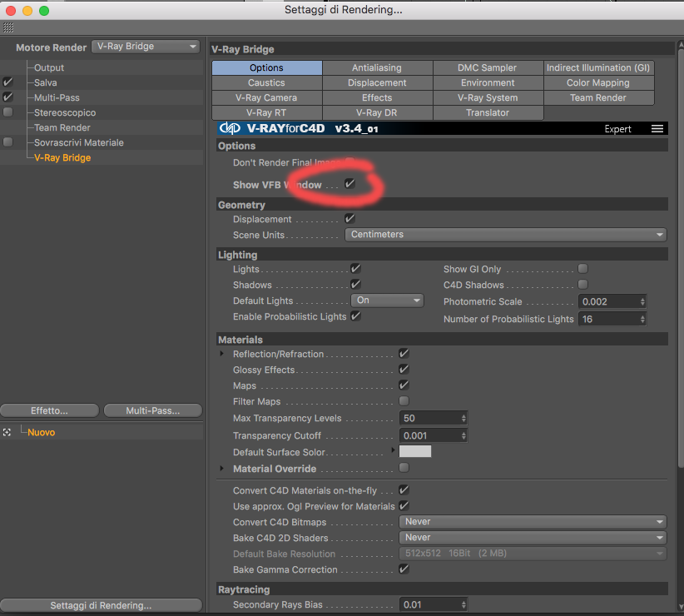Click the Effetto... button
Image resolution: width=684 pixels, height=616 pixels.
tap(50, 410)
